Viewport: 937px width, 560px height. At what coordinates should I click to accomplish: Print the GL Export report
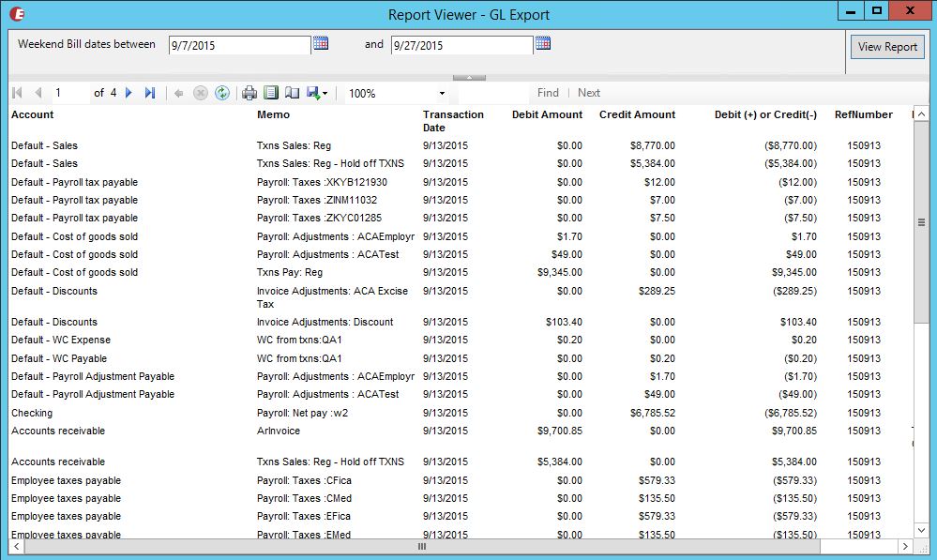[249, 93]
